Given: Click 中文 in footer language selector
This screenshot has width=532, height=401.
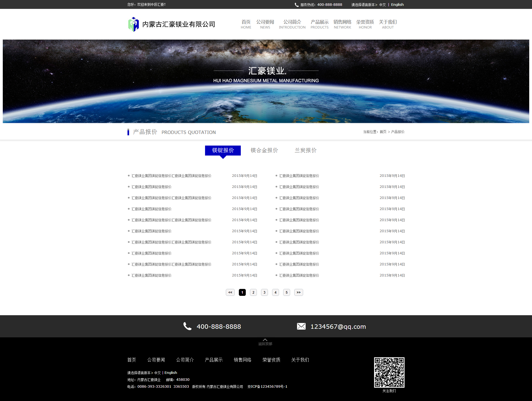Looking at the screenshot, I should (157, 373).
